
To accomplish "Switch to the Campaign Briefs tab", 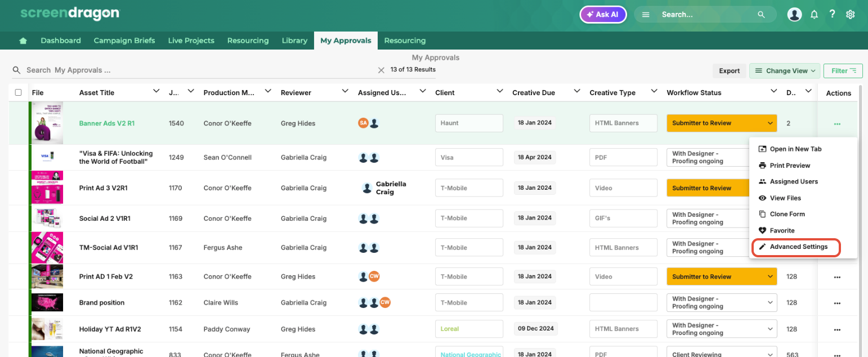I will pos(124,41).
